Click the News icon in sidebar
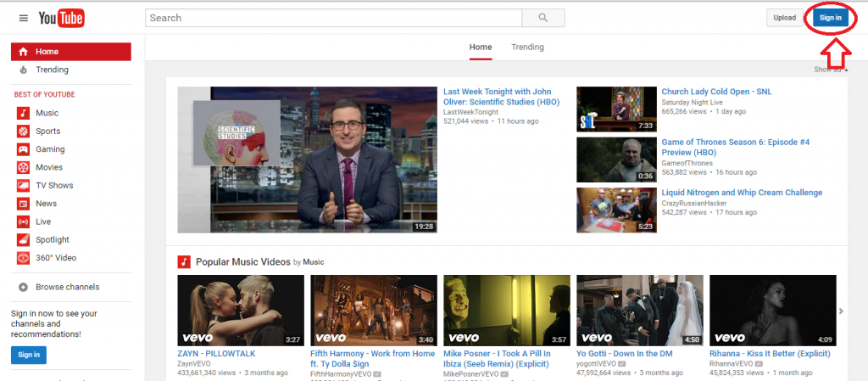Image resolution: width=868 pixels, height=381 pixels. click(x=23, y=204)
